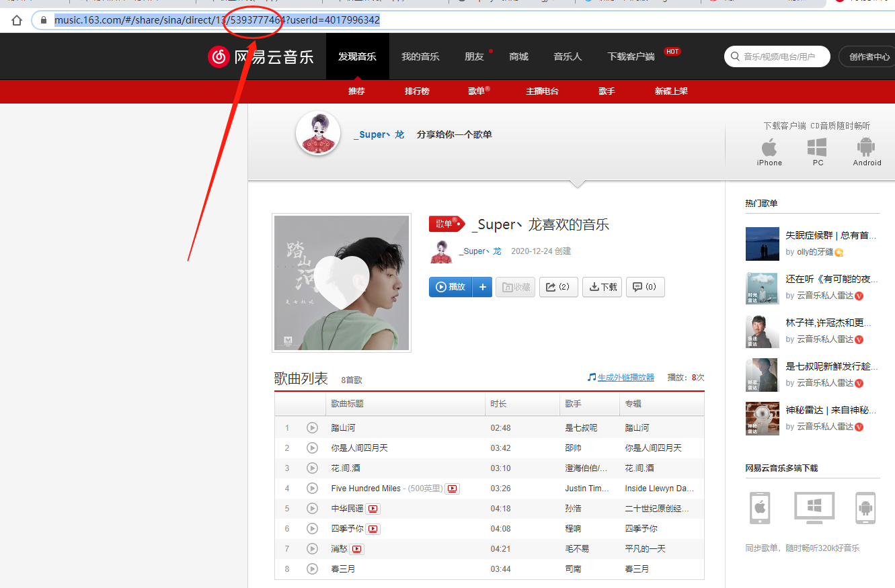The image size is (895, 588).
Task: Click artist 毛不易 in row 7
Action: [577, 548]
